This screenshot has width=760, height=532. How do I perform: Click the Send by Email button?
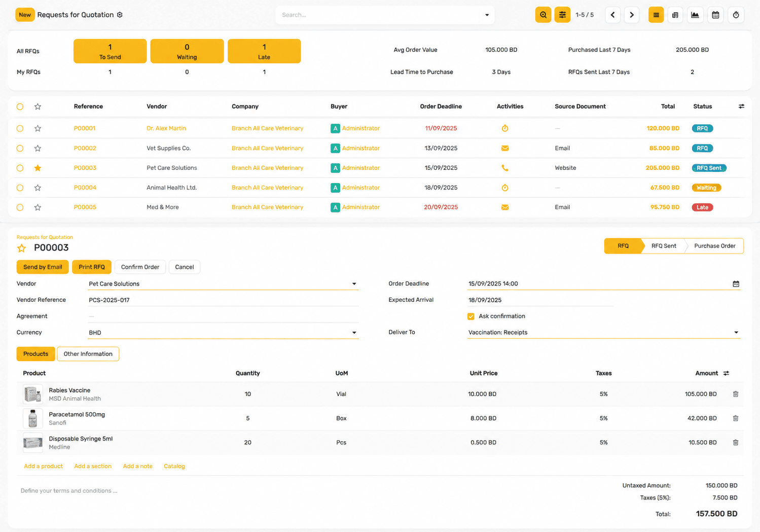43,267
